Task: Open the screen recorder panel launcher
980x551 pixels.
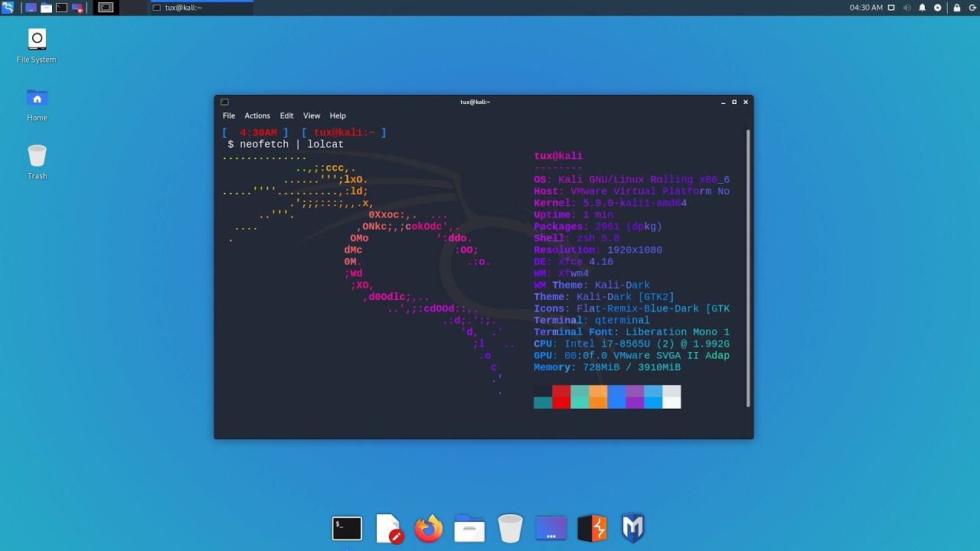Action: 77,8
